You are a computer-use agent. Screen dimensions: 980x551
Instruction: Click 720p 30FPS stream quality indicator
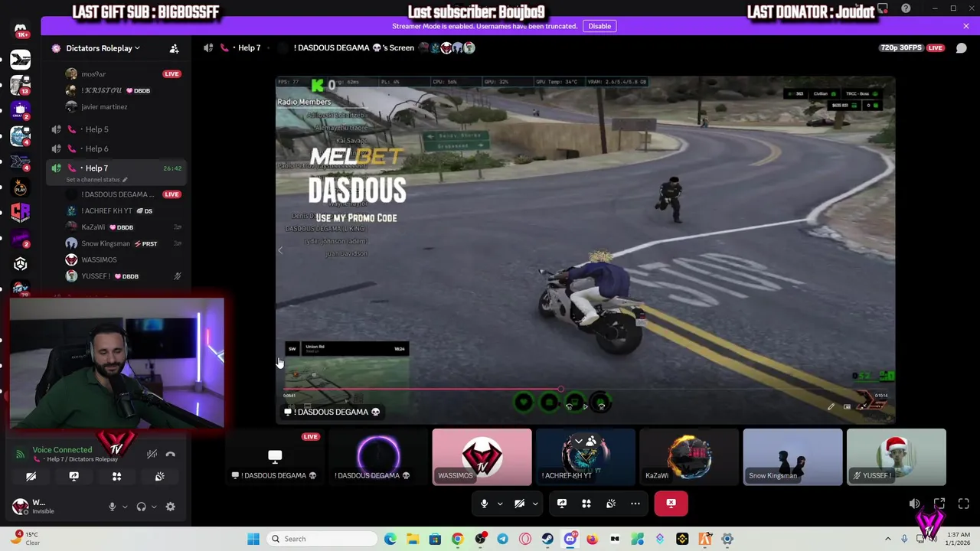(901, 47)
